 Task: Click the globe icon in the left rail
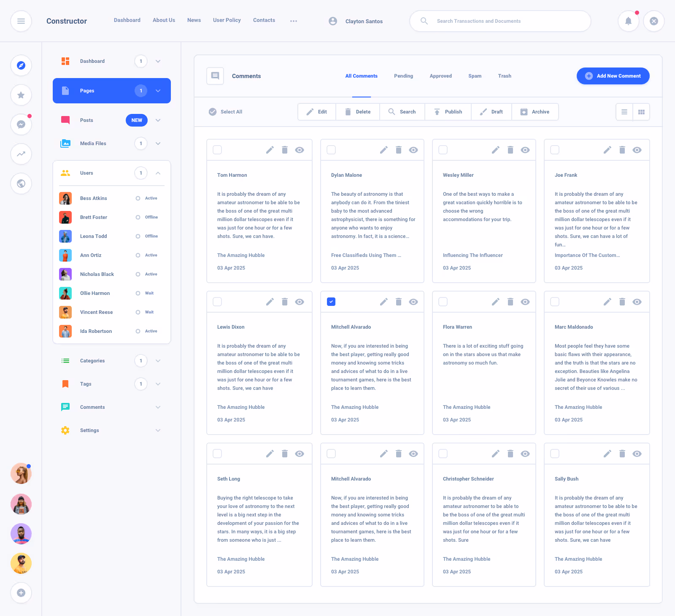(x=21, y=184)
